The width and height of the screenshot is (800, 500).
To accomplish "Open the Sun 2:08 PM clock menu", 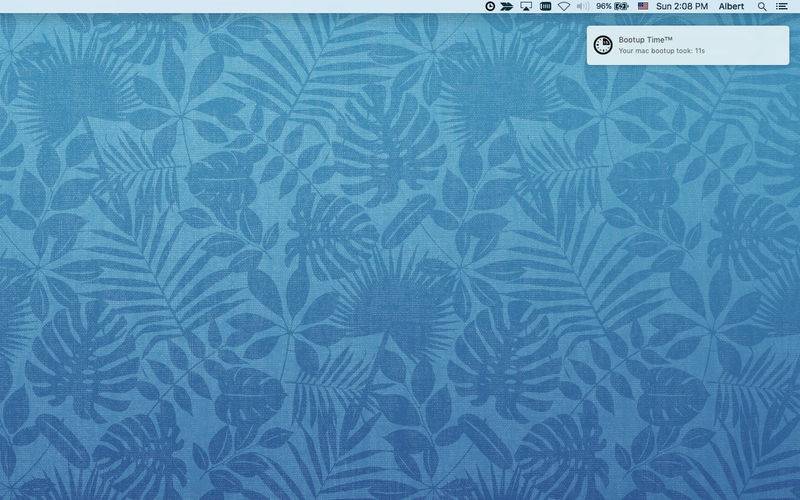I will 682,6.
